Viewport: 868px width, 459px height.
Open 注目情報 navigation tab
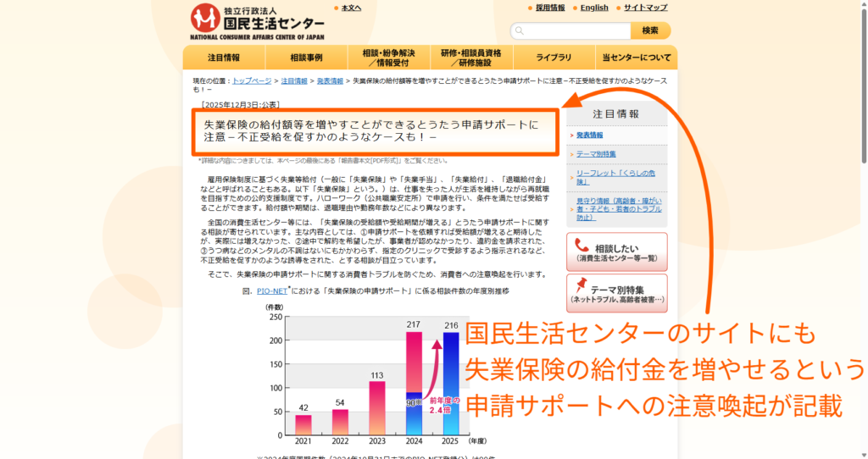pyautogui.click(x=224, y=58)
